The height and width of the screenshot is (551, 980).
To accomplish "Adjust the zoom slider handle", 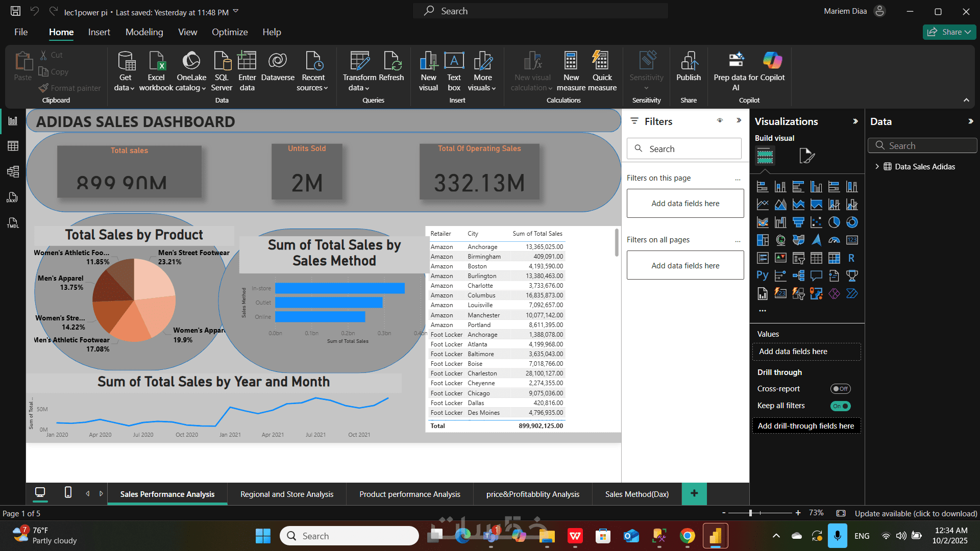I will click(750, 513).
